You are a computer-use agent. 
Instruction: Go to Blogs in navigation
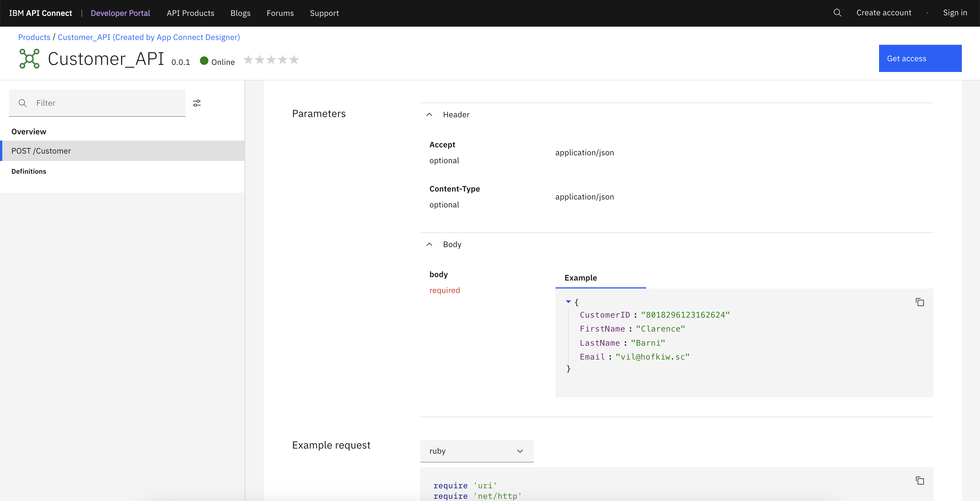click(x=240, y=13)
